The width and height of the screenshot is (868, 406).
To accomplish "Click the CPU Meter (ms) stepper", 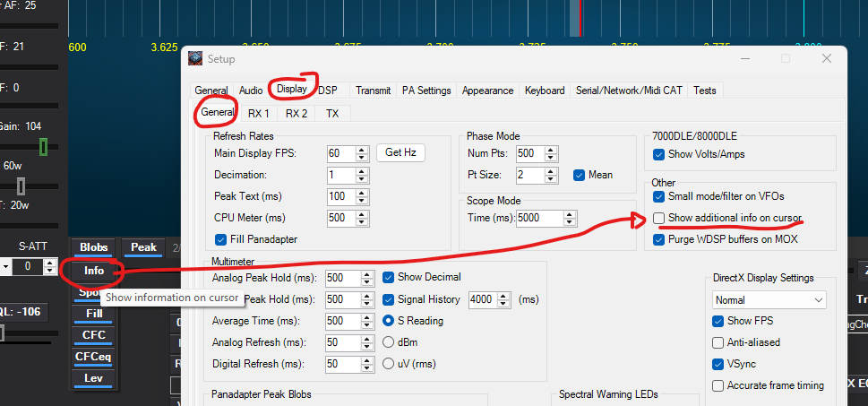I will click(362, 218).
